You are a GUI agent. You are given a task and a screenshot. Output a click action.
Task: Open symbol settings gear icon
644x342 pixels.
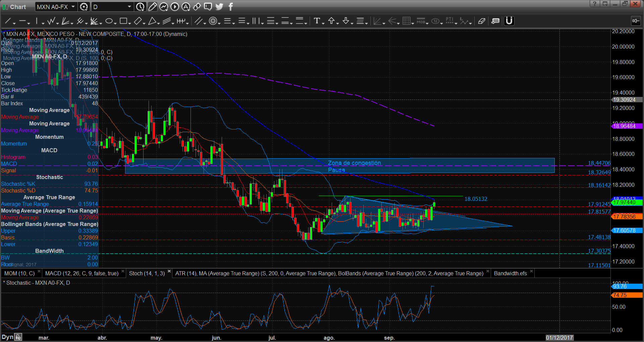click(x=84, y=7)
